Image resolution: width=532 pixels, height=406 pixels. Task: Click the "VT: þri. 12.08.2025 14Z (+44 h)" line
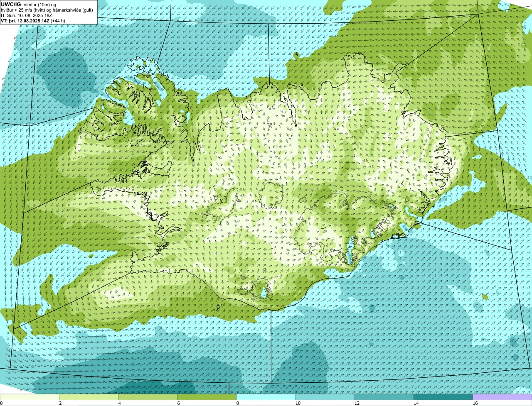(x=33, y=21)
